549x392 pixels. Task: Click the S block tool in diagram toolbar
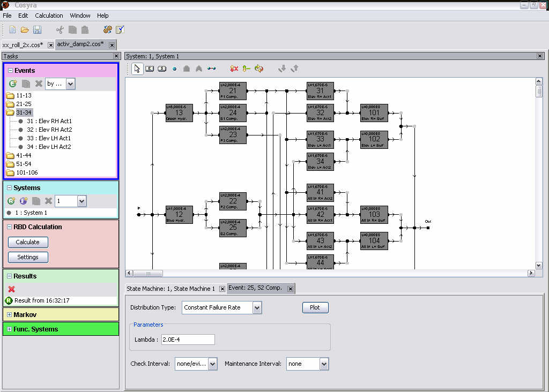coord(161,69)
